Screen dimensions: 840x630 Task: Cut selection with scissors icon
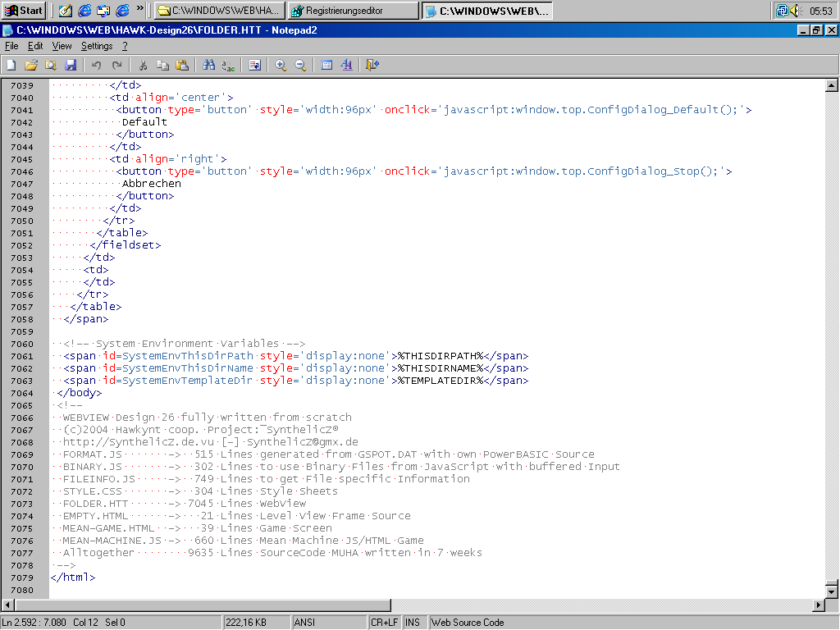143,66
